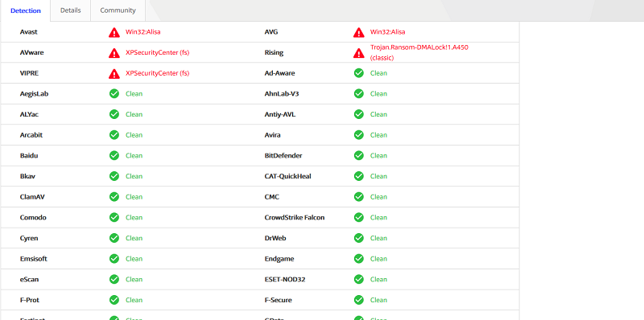Click the green checkmark icon beside ClamAV
The width and height of the screenshot is (644, 320).
114,196
